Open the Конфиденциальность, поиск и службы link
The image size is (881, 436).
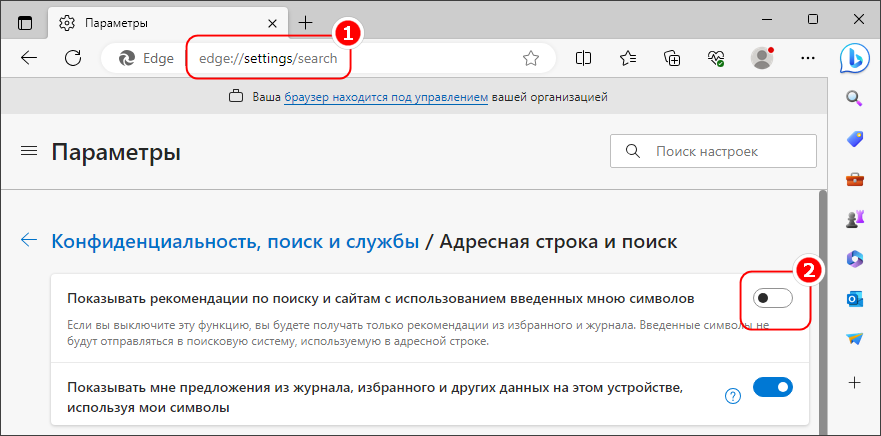(x=235, y=242)
